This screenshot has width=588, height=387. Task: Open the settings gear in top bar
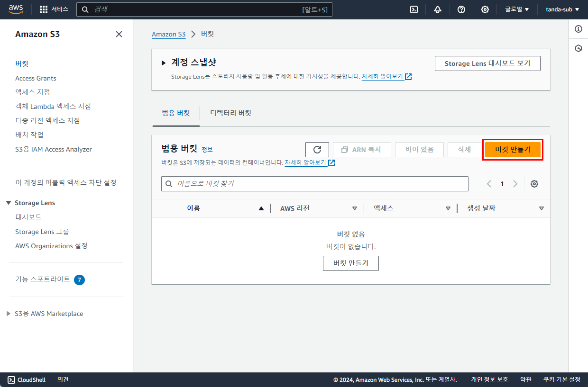[485, 9]
